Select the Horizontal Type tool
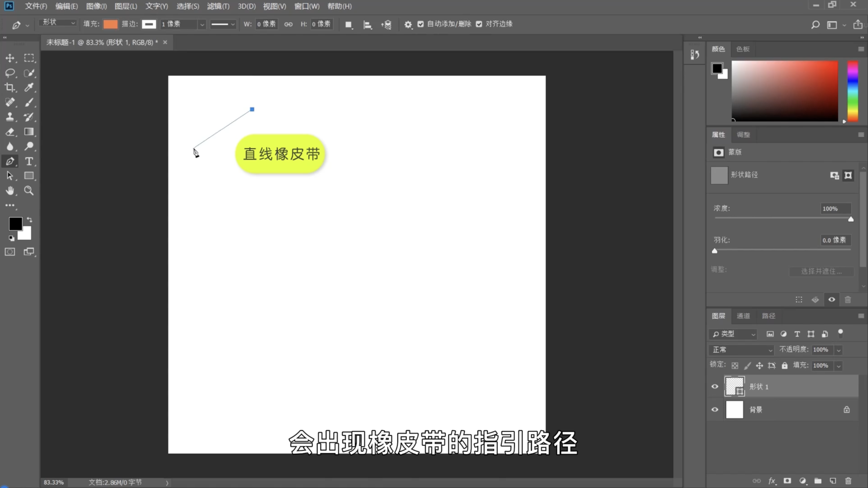This screenshot has width=868, height=488. [29, 161]
